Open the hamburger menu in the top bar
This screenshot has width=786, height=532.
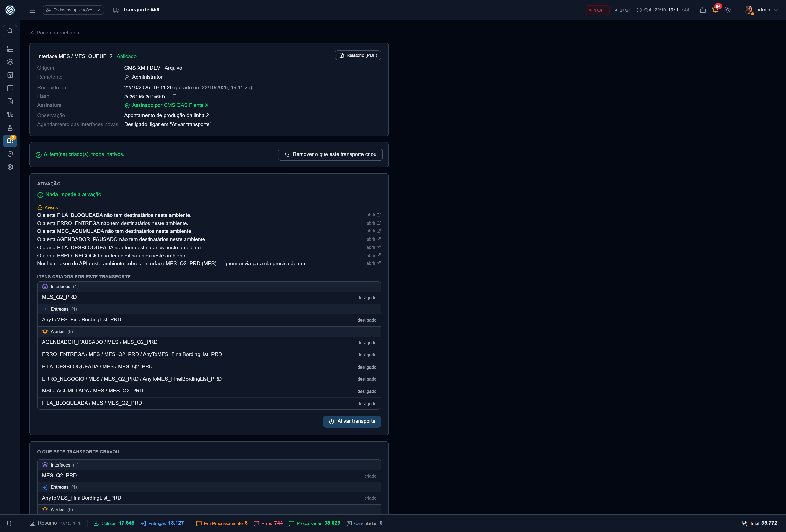click(x=32, y=10)
